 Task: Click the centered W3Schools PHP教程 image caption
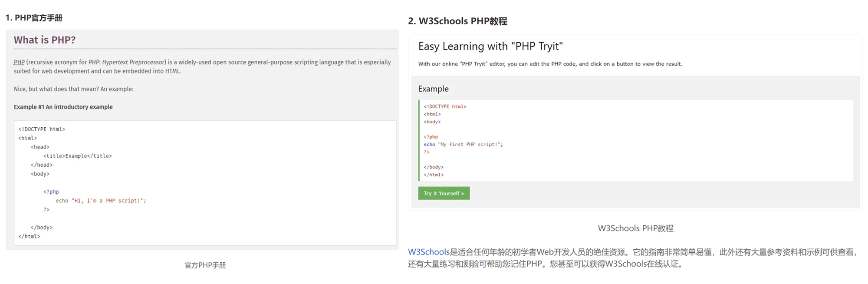point(635,228)
